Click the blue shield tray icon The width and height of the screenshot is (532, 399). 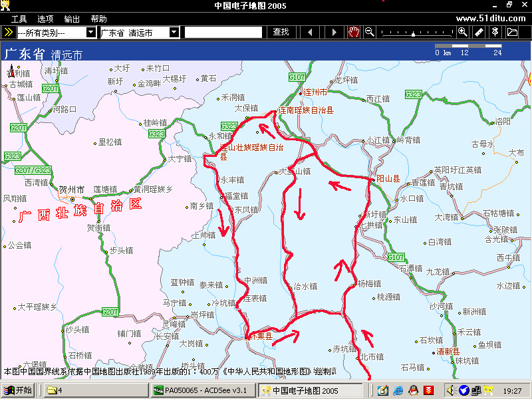[464, 390]
